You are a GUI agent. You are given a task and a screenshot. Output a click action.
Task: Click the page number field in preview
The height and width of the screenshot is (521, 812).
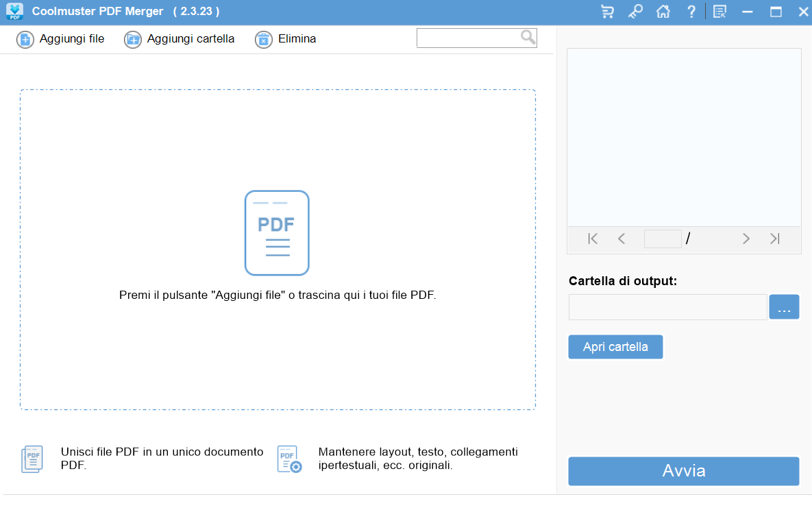[663, 239]
